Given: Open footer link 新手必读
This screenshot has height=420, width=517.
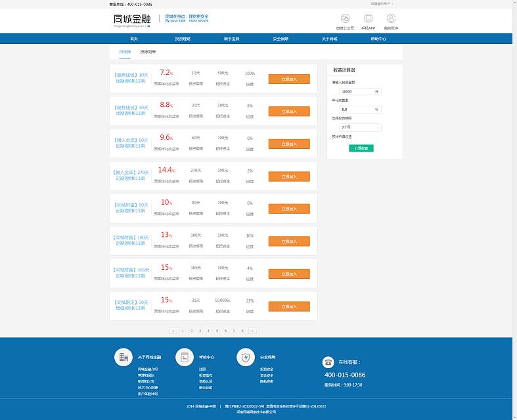Looking at the screenshot, I should [206, 388].
